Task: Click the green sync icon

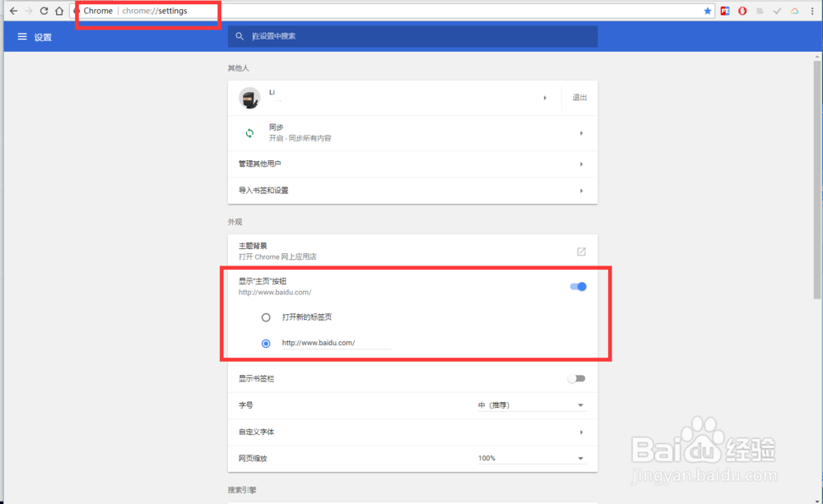Action: (250, 133)
